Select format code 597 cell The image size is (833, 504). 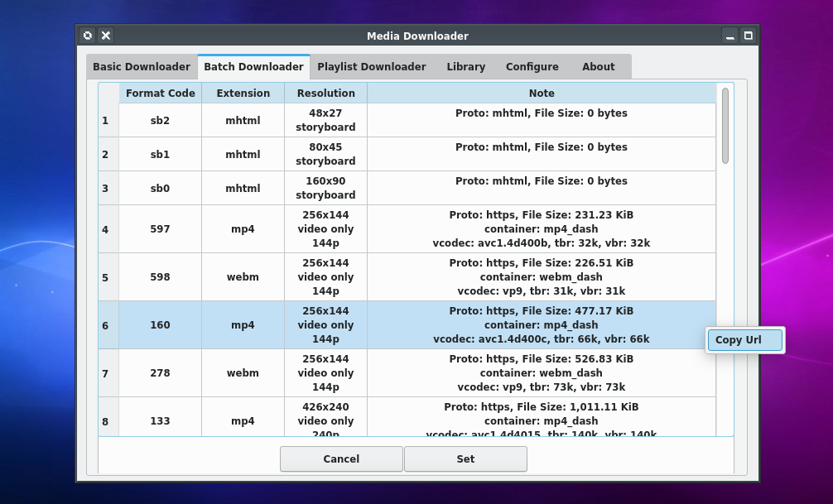tap(160, 229)
